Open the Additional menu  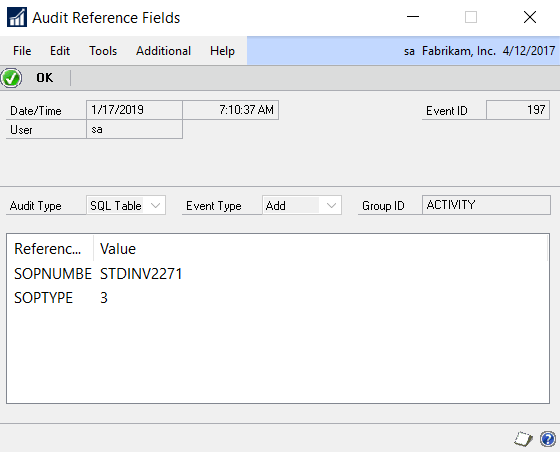163,51
